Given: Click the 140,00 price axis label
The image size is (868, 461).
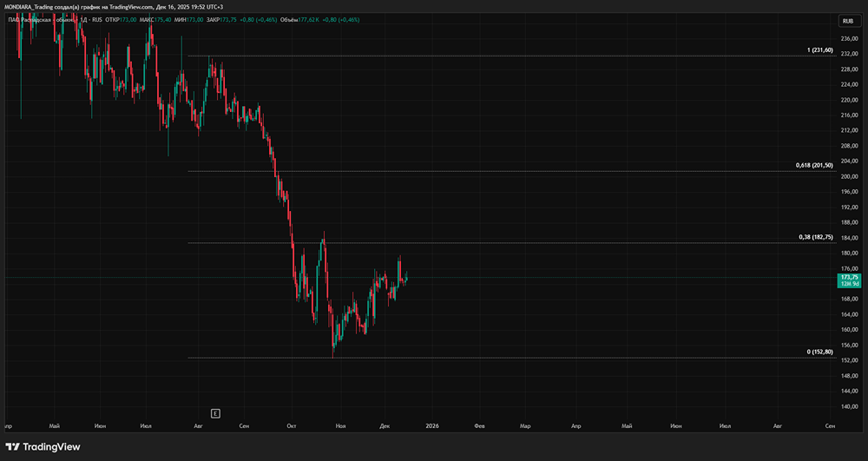Looking at the screenshot, I should click(x=849, y=406).
